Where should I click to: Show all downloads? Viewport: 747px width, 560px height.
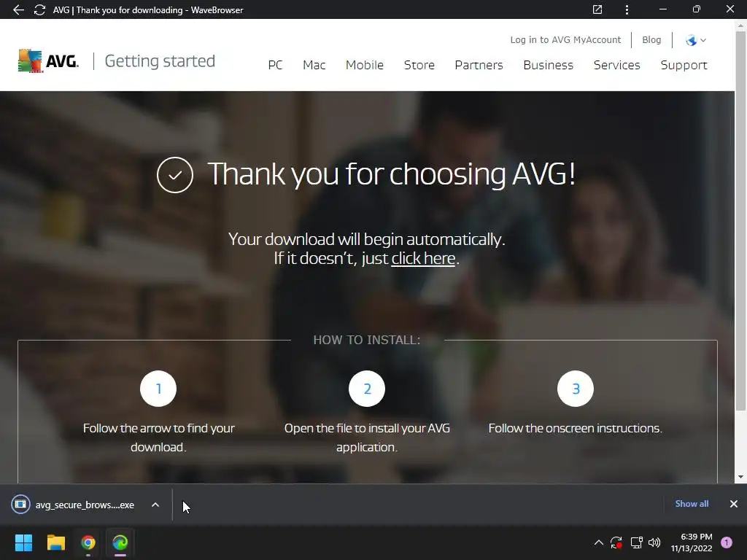click(692, 504)
